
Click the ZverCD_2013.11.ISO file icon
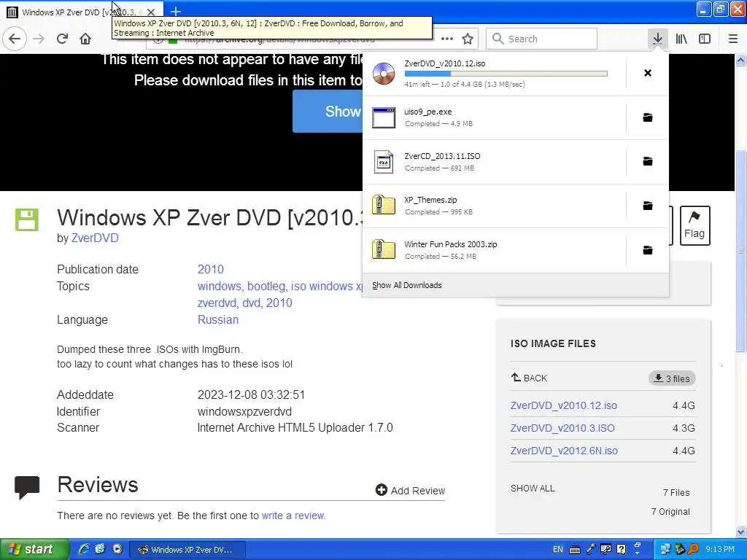click(384, 162)
